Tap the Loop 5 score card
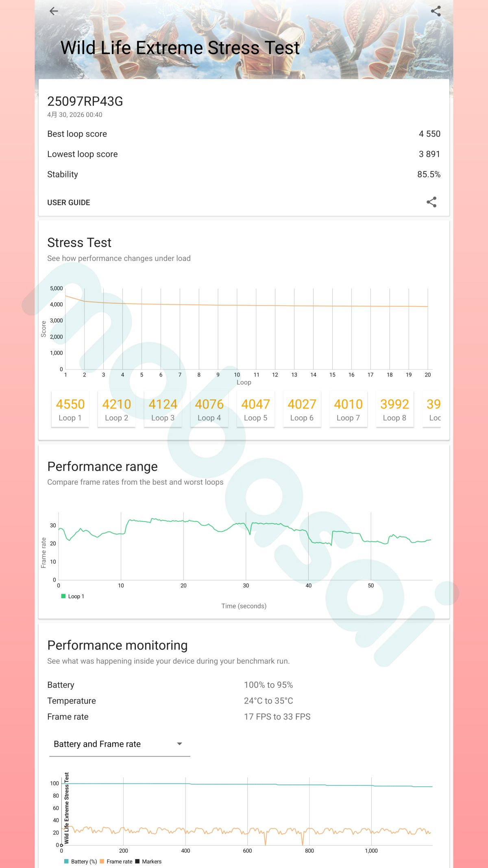Image resolution: width=488 pixels, height=868 pixels. (255, 409)
